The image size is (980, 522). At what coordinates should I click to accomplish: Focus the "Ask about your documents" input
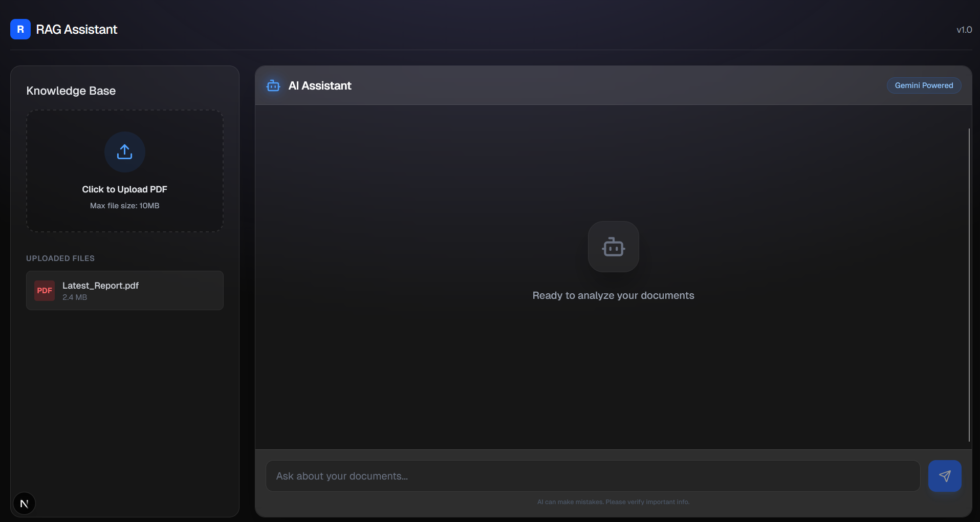click(x=592, y=476)
